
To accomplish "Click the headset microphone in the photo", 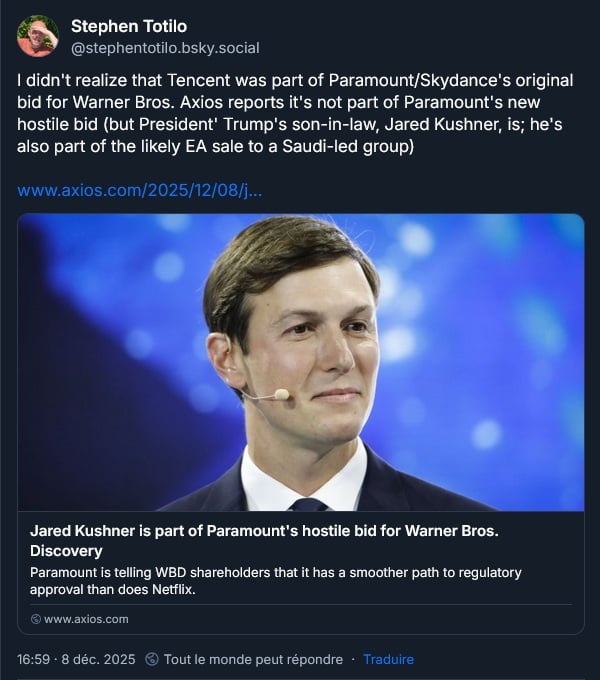I will pos(280,395).
